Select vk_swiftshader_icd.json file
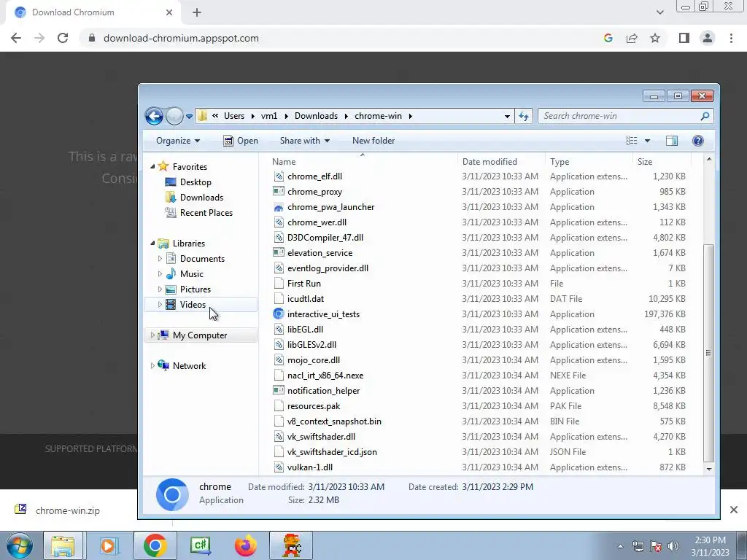This screenshot has width=747, height=560. [332, 452]
